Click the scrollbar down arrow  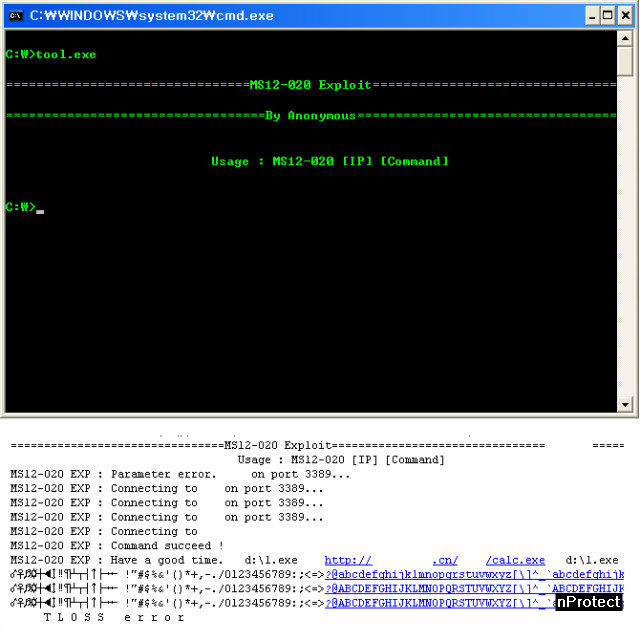click(x=625, y=403)
